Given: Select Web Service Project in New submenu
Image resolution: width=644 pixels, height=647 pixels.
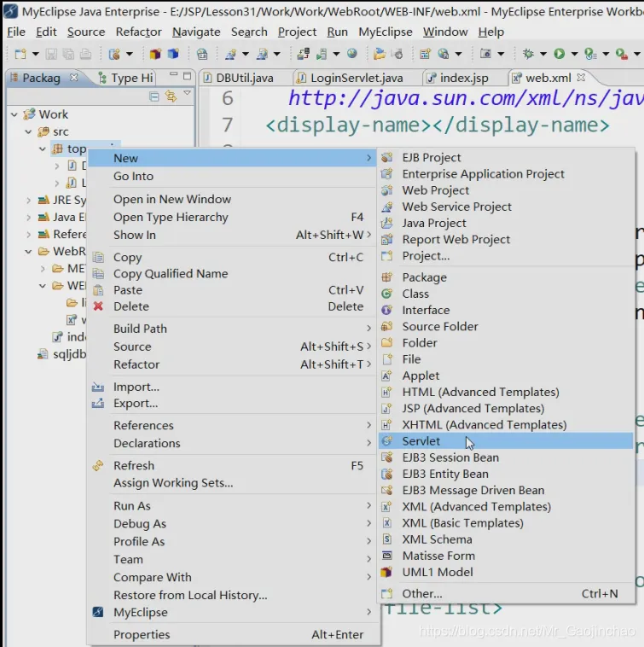Looking at the screenshot, I should (x=506, y=207).
